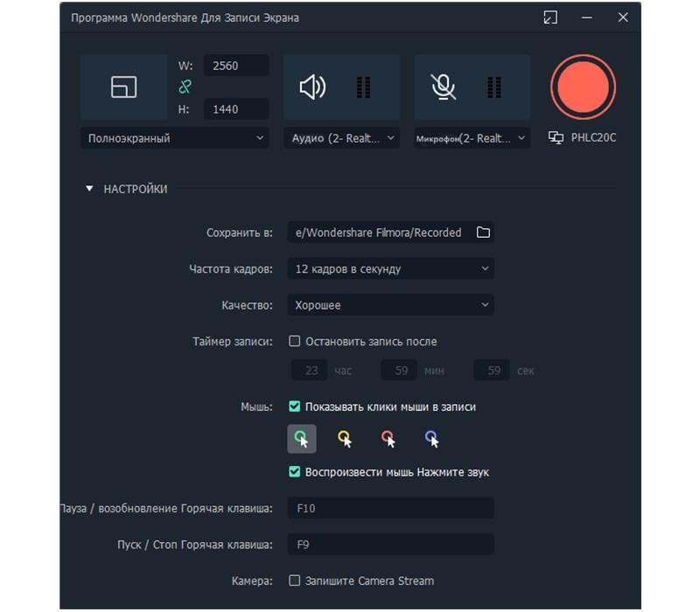The image size is (700, 612).
Task: Mute the system audio speaker icon
Action: click(312, 87)
